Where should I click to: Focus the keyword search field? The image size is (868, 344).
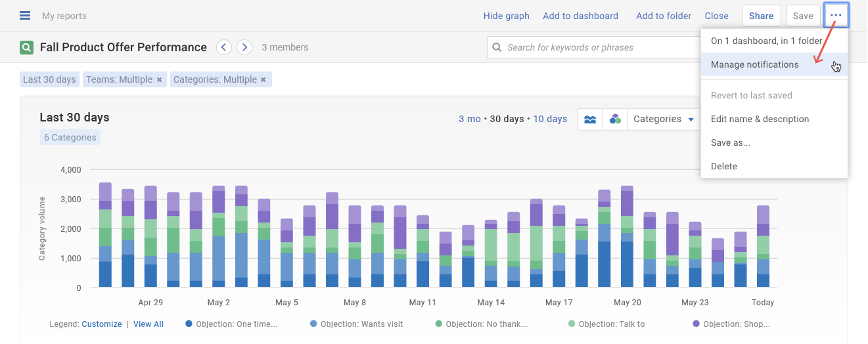[591, 47]
